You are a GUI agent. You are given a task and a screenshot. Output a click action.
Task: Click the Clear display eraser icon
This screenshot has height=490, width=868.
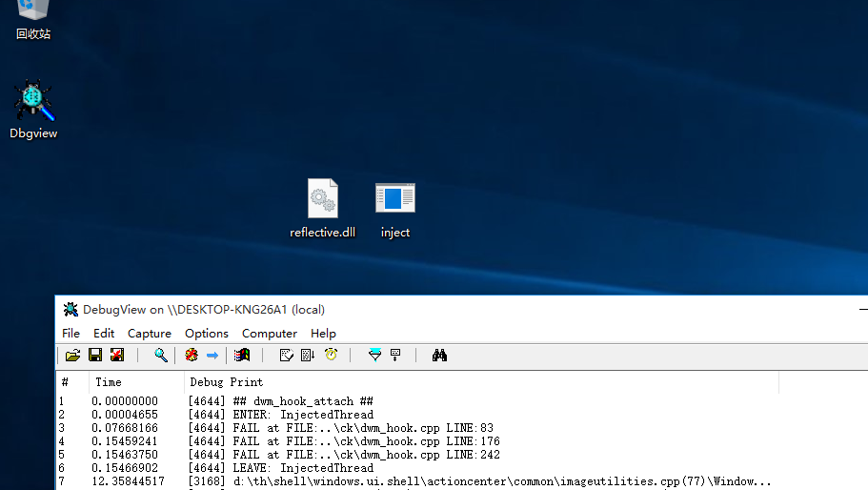pyautogui.click(x=192, y=356)
